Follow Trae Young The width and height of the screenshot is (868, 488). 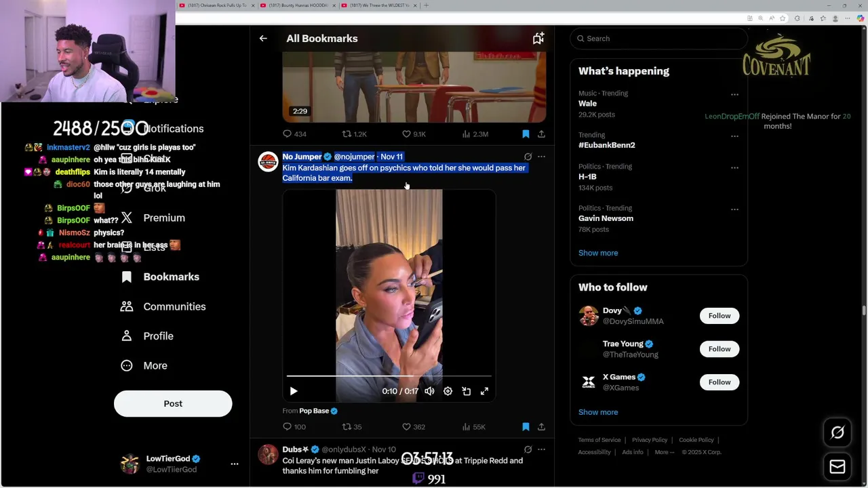tap(719, 349)
